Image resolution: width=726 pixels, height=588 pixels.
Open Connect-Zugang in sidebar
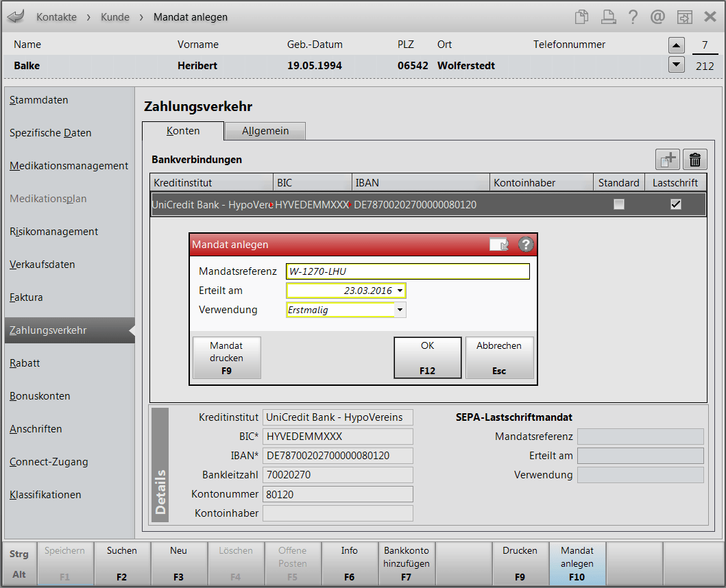49,462
